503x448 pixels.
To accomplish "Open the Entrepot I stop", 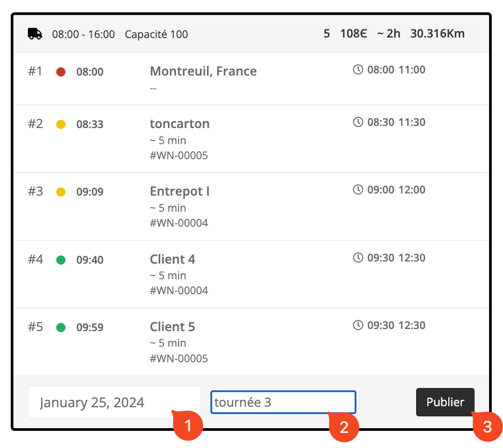I will pos(180,191).
